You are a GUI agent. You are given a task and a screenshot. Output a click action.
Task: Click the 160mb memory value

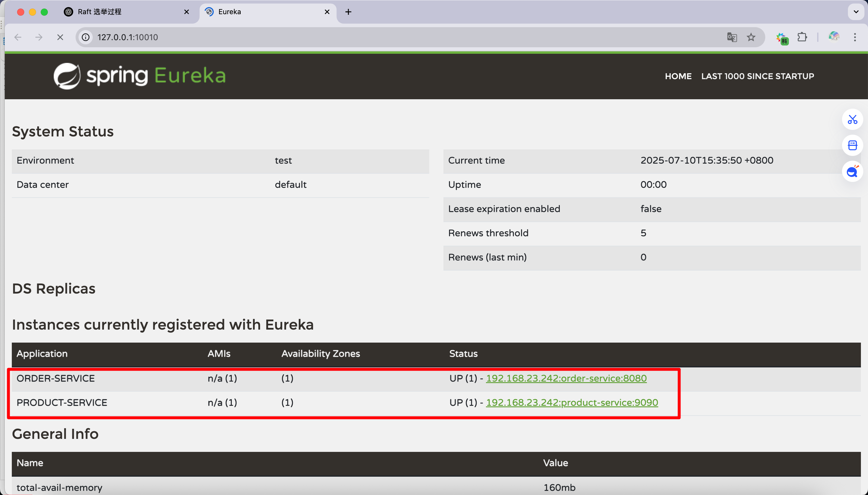(559, 488)
